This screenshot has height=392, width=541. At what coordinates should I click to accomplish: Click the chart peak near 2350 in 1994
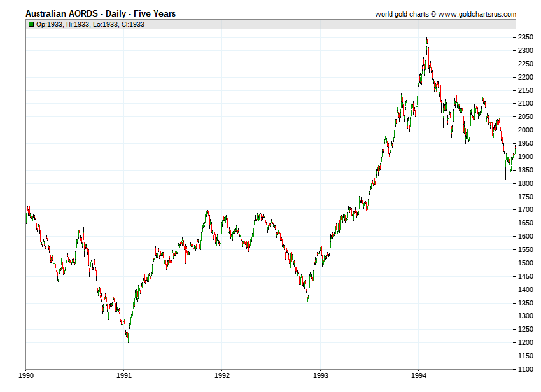tap(427, 38)
